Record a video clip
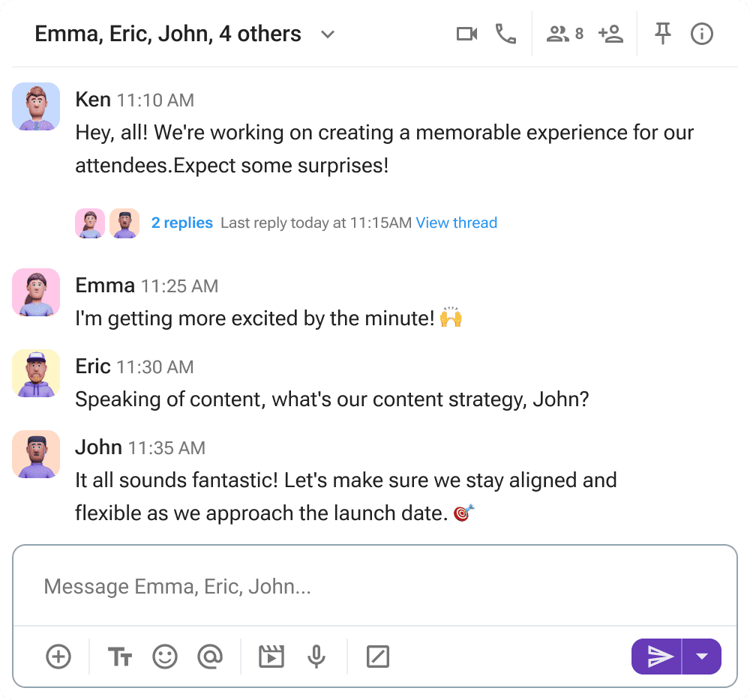Viewport: 750px width, 700px height. (x=271, y=657)
